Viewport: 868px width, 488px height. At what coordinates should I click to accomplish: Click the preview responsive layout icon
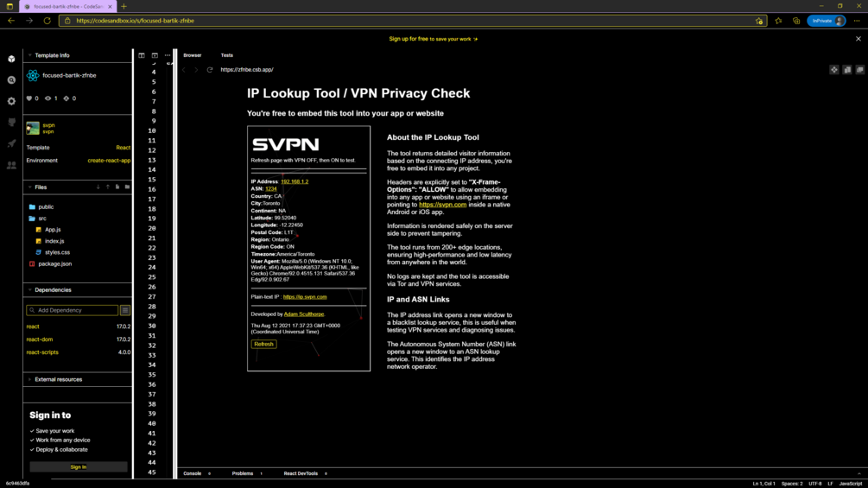[x=847, y=70]
